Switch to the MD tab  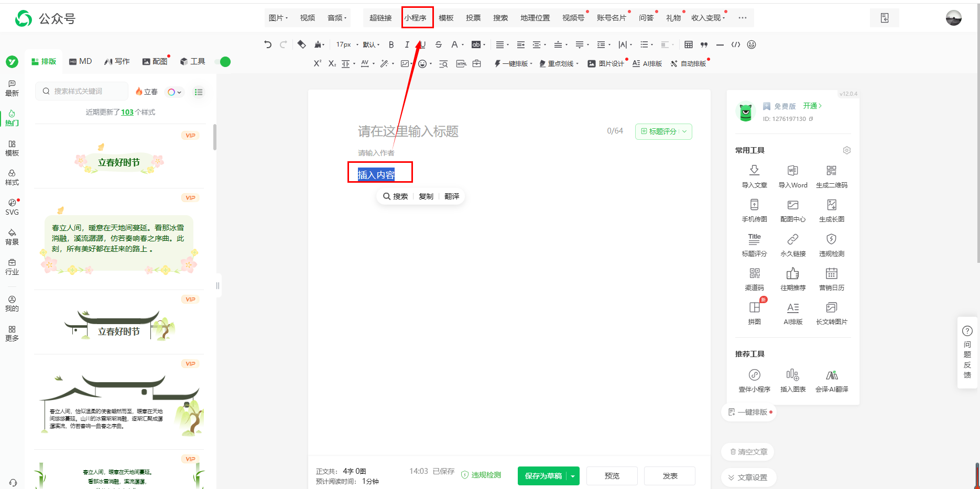click(x=81, y=61)
